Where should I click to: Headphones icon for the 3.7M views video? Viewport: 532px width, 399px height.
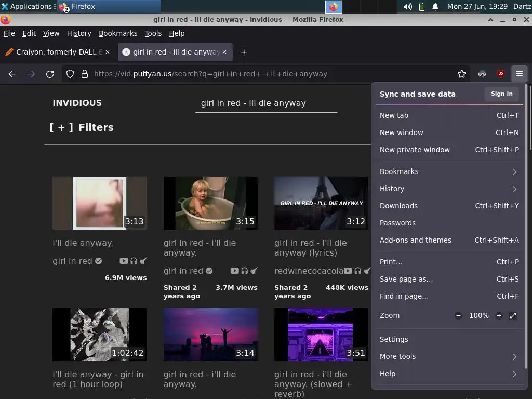point(245,271)
